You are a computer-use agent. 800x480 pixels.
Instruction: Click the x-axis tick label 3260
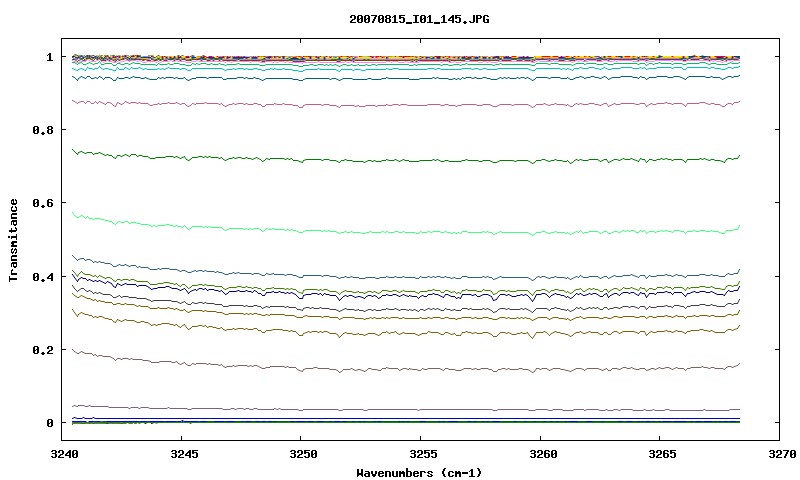543,454
